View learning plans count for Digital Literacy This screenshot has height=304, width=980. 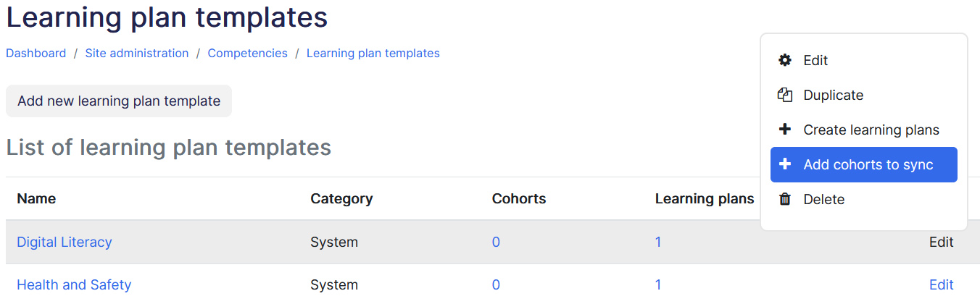(x=658, y=242)
